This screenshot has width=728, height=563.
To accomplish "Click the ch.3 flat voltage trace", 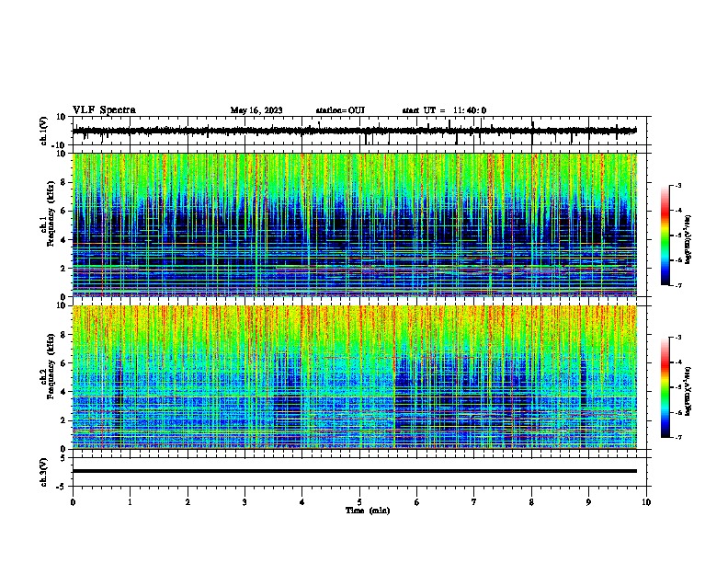I will pyautogui.click(x=355, y=471).
